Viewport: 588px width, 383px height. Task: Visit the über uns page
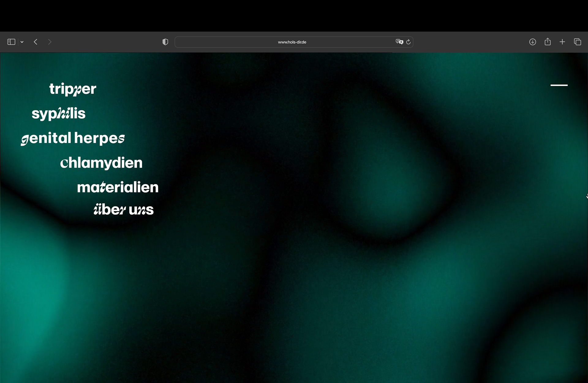[x=123, y=210]
